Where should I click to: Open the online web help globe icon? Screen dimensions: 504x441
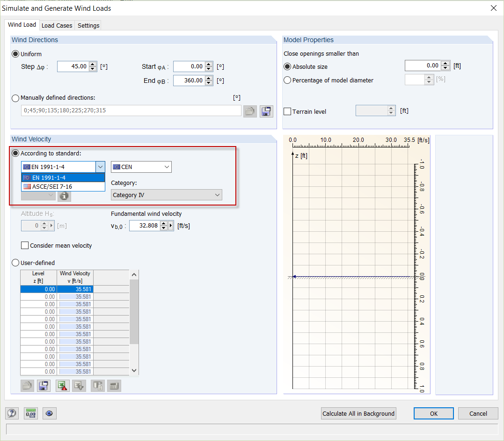(49, 413)
